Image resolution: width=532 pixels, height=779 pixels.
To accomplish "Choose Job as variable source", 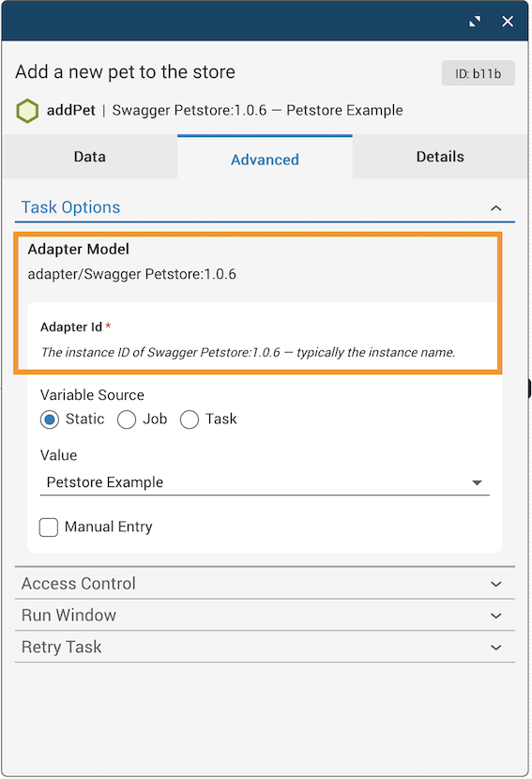I will tap(126, 420).
